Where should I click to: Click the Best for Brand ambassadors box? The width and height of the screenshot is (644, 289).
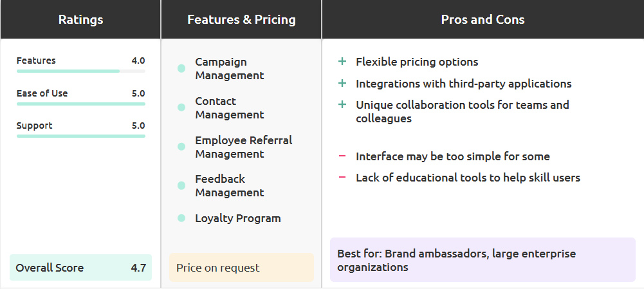coord(483,260)
